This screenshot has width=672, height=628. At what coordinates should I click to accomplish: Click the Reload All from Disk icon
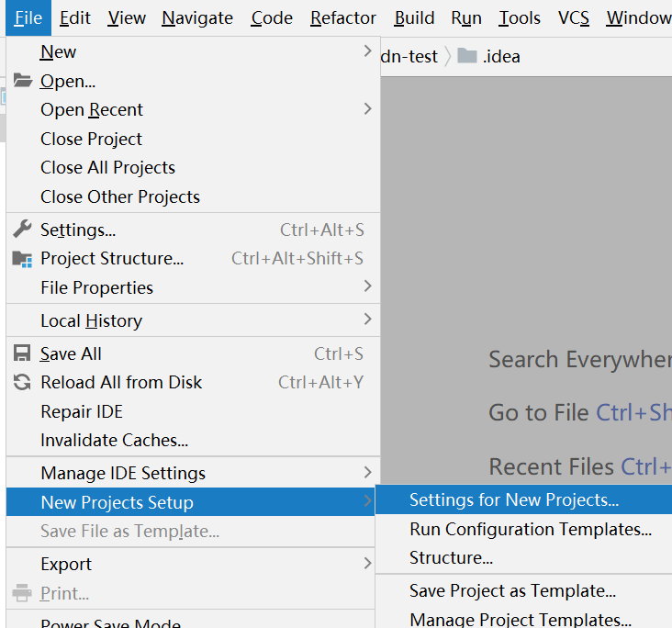point(23,383)
